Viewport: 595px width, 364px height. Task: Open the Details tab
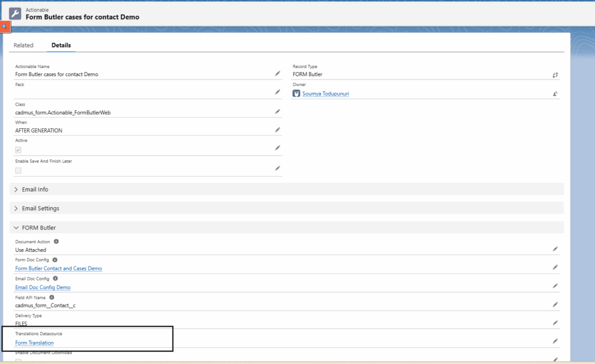point(60,45)
